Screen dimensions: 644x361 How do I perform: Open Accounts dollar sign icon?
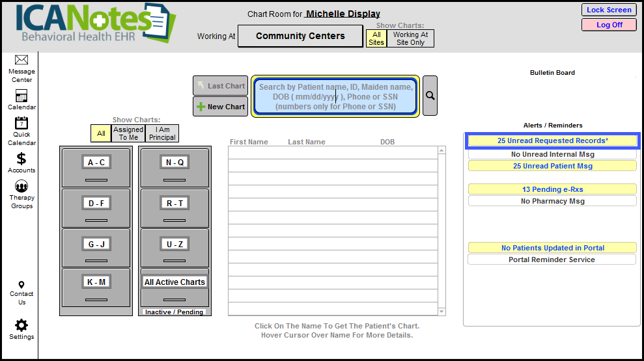pos(21,158)
